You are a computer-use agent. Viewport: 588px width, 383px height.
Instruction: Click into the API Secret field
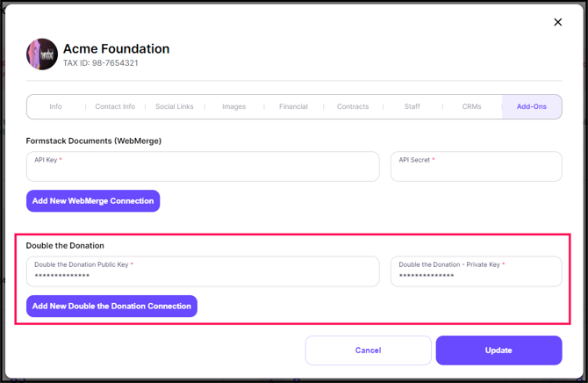coord(476,169)
